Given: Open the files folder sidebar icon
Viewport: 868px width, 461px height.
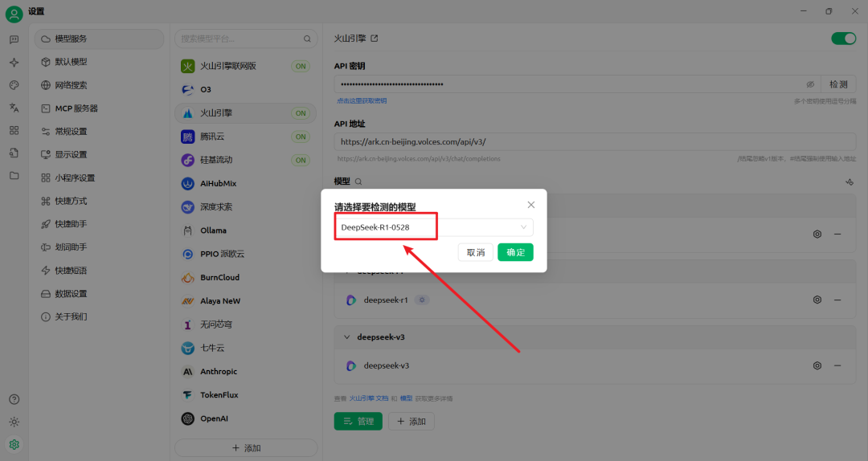Looking at the screenshot, I should 14,176.
